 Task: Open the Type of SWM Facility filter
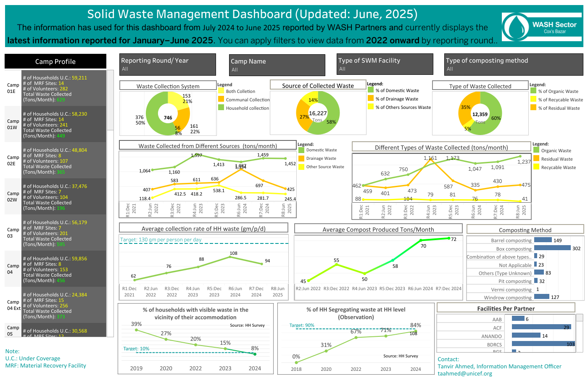coord(385,64)
